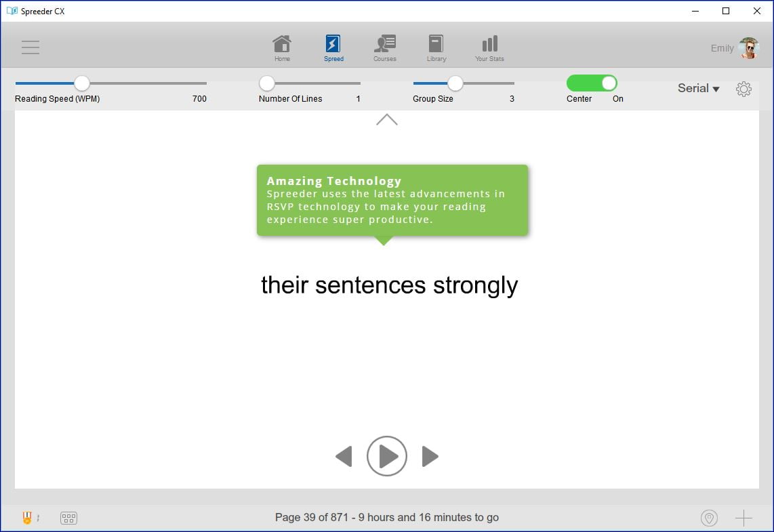This screenshot has height=532, width=774.
Task: Click the plus icon in status bar
Action: click(x=744, y=518)
